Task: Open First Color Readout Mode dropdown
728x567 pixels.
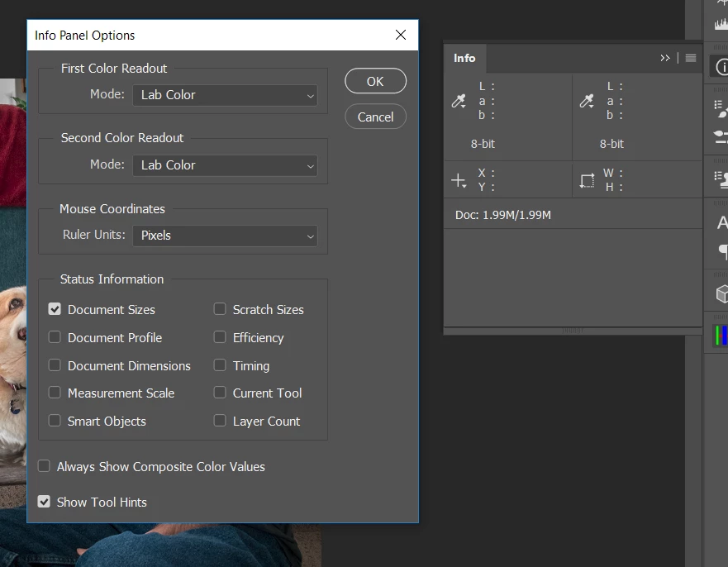Action: [x=226, y=95]
